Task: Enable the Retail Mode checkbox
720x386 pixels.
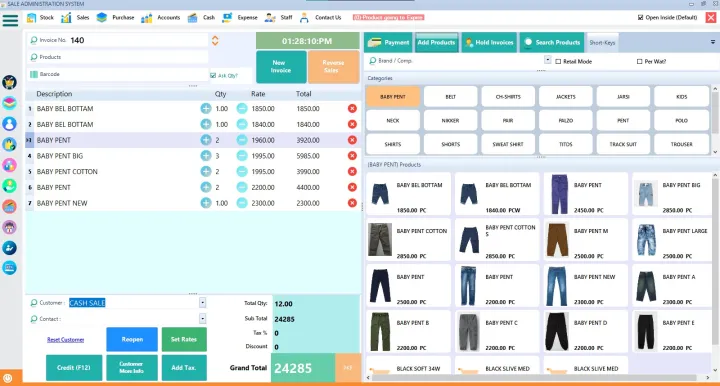Action: 558,62
